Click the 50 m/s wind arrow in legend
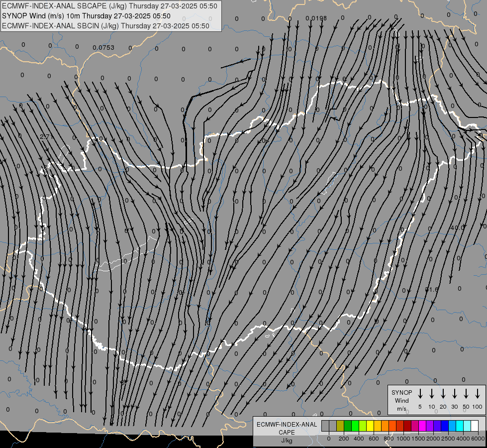 tap(466, 394)
